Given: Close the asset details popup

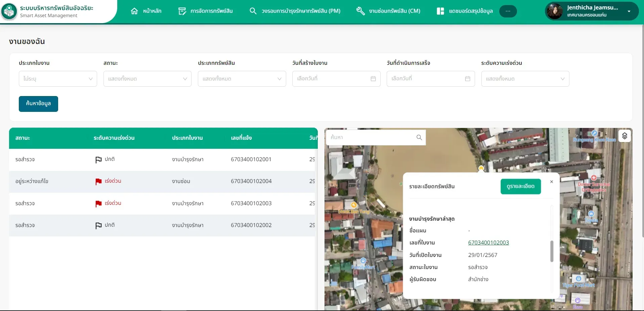Looking at the screenshot, I should click(x=551, y=182).
